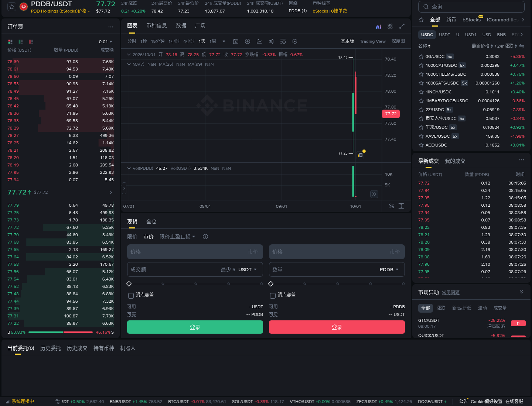Open USDT unit dropdown in amount field
532x406 pixels.
point(248,269)
